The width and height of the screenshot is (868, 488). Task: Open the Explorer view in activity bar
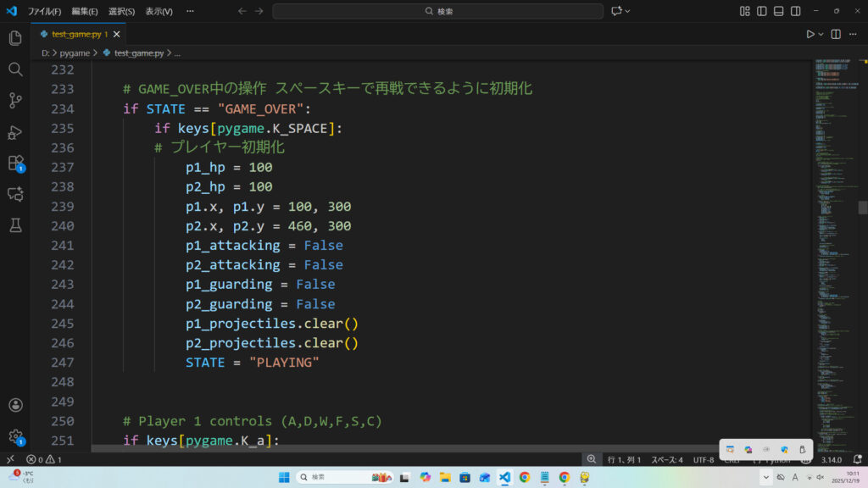[x=14, y=38]
